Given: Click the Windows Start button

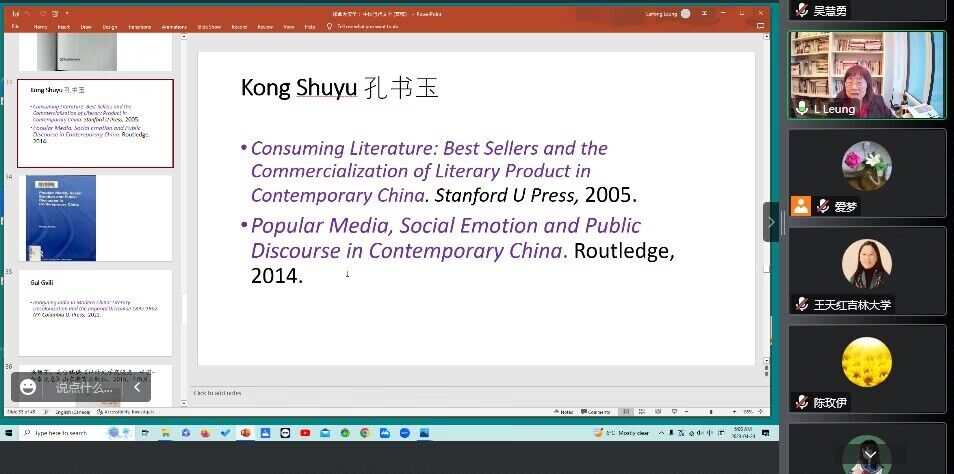Looking at the screenshot, I should pyautogui.click(x=9, y=432).
